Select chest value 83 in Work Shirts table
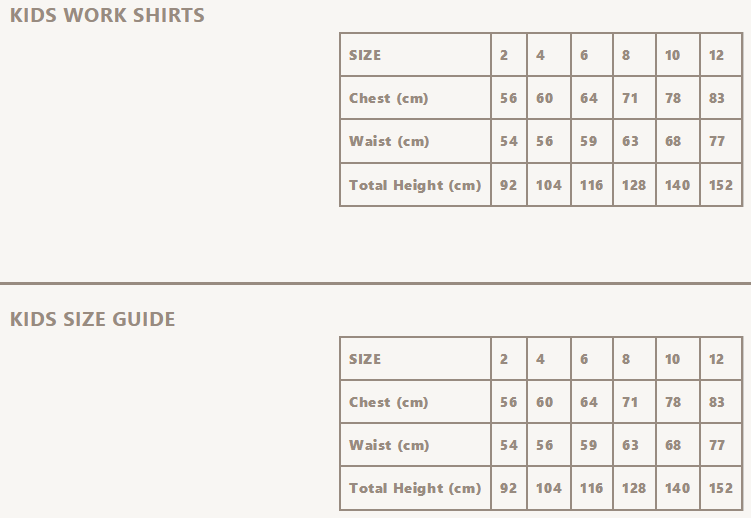Screen dimensions: 751x518 [716, 98]
